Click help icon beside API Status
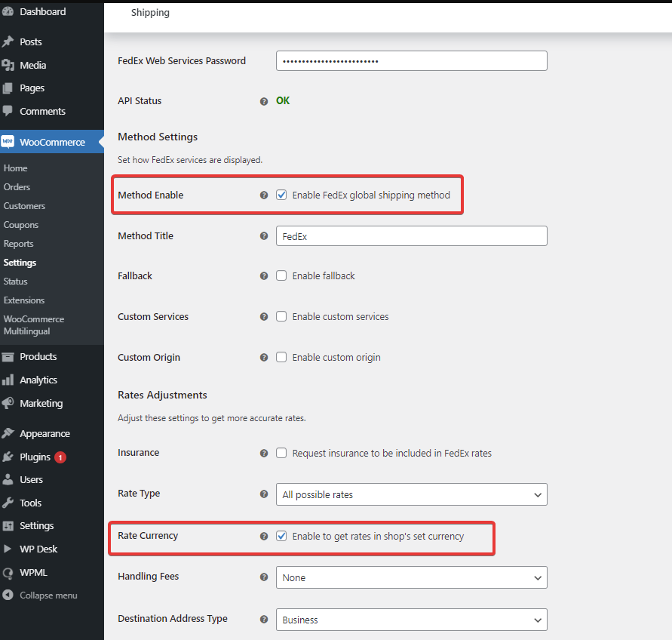Image resolution: width=672 pixels, height=640 pixels. pos(264,101)
